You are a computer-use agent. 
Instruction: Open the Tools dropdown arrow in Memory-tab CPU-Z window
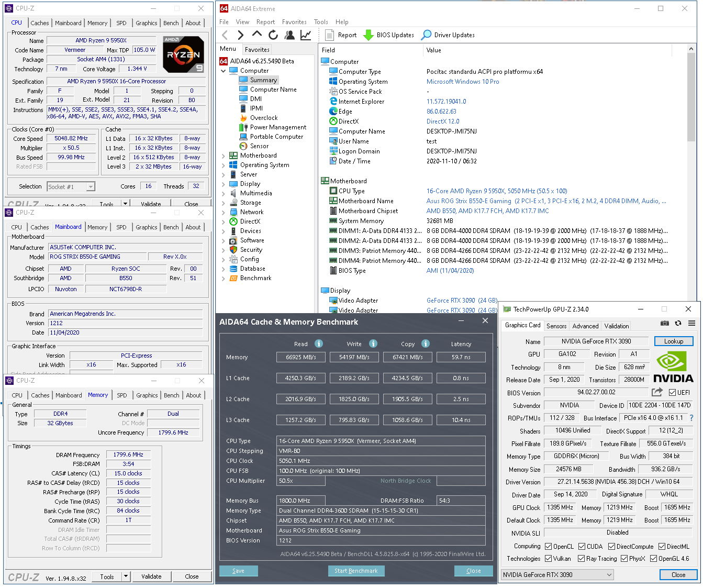click(126, 576)
